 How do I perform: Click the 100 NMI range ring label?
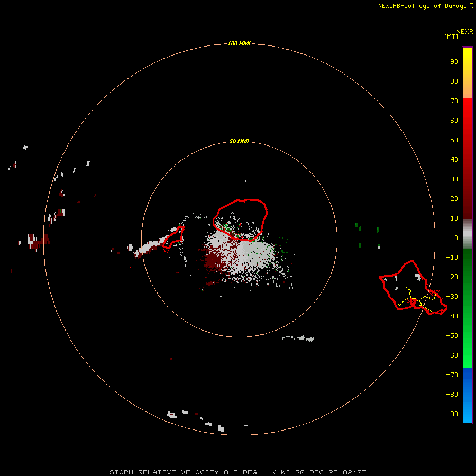click(x=239, y=43)
